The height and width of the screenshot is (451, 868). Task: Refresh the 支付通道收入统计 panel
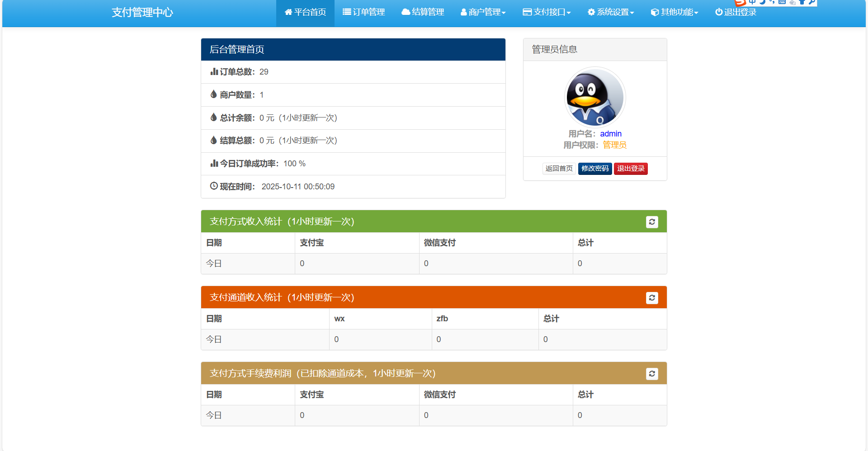pyautogui.click(x=652, y=298)
